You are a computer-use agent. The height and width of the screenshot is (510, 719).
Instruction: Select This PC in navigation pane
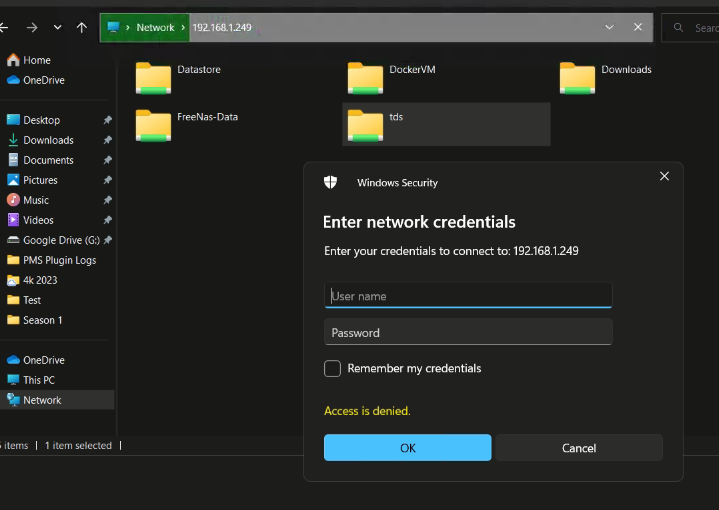coord(38,380)
